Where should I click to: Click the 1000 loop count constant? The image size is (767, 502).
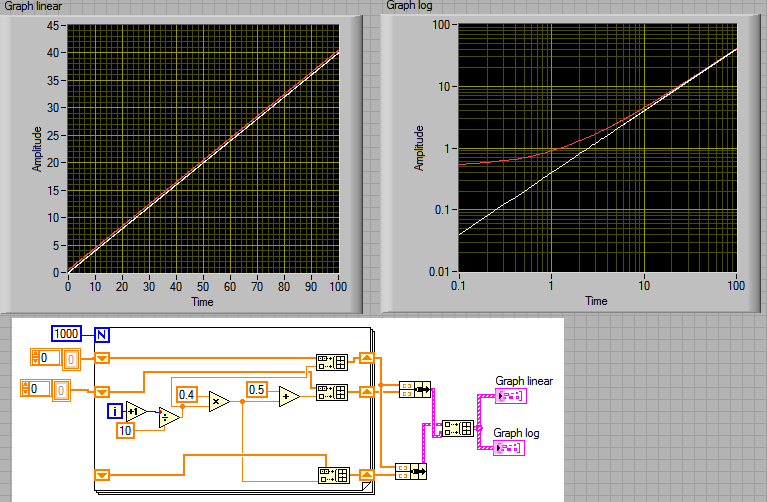point(66,334)
